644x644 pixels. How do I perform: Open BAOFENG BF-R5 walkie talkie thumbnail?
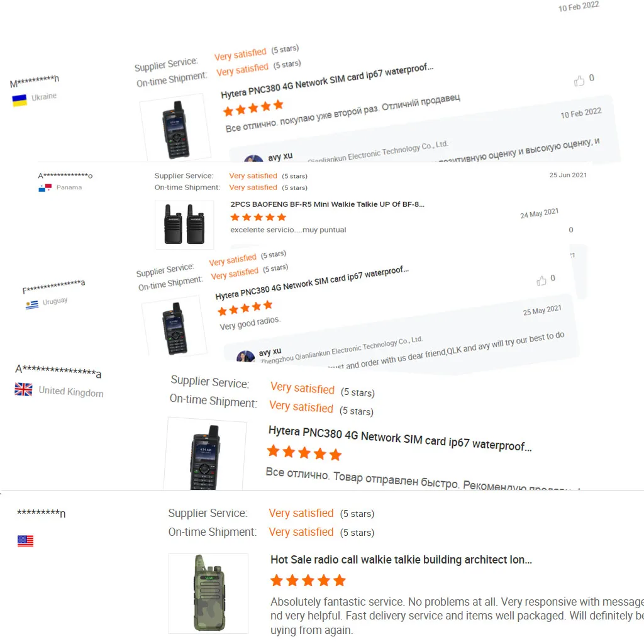(x=184, y=225)
